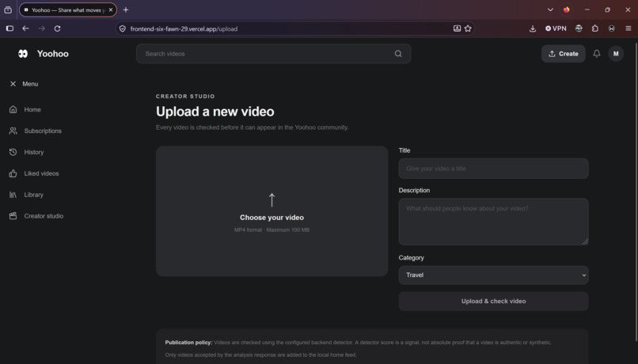The width and height of the screenshot is (638, 364).
Task: Open the browser extensions puzzle icon
Action: [595, 28]
